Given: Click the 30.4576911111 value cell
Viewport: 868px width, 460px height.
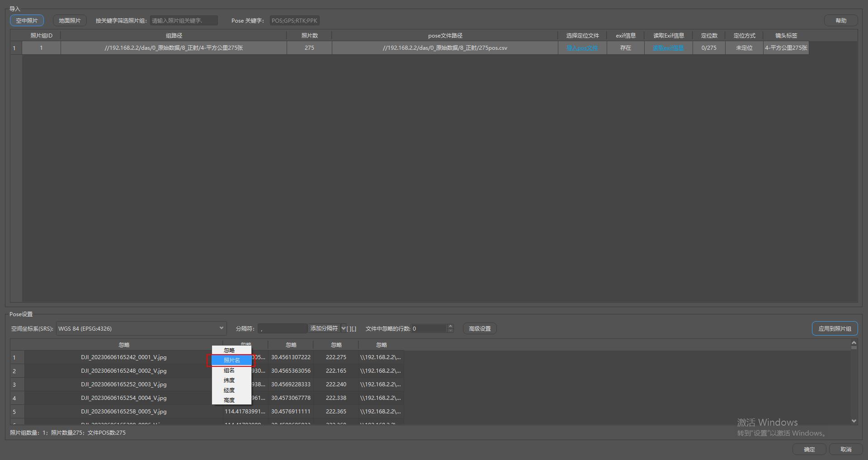Looking at the screenshot, I should point(291,412).
